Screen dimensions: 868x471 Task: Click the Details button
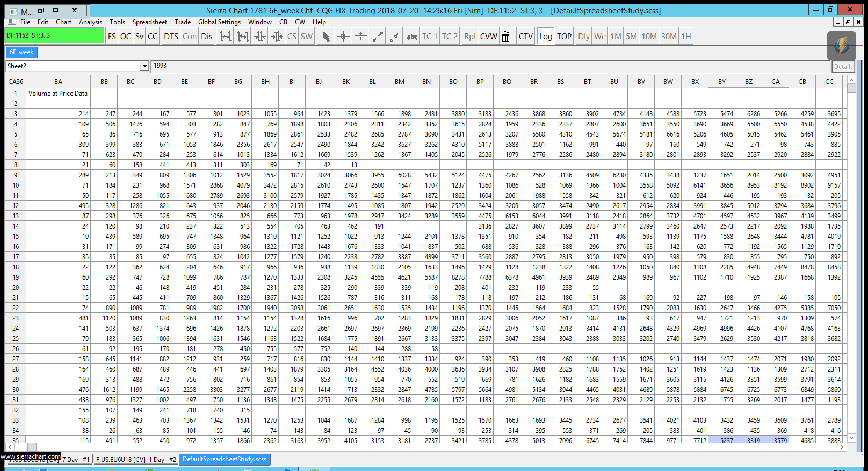(x=843, y=67)
